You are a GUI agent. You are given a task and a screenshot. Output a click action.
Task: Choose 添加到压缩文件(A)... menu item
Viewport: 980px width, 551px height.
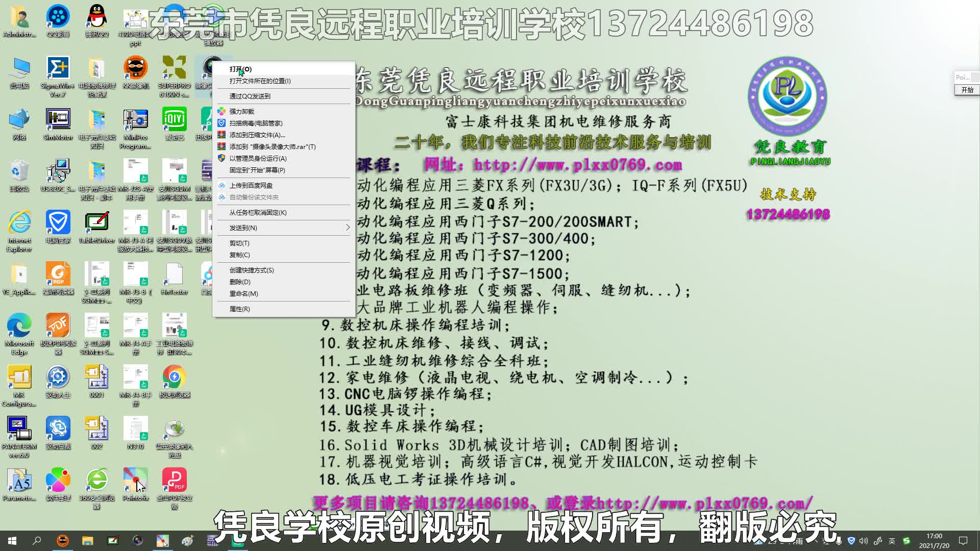click(284, 135)
